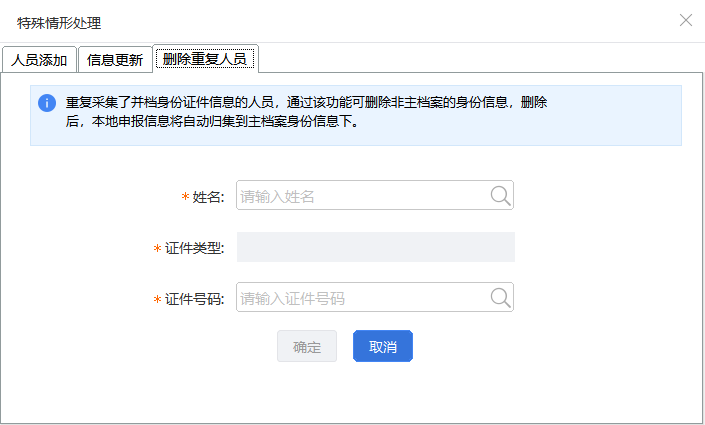Click the orange asterisk before 姓名
This screenshot has height=425, width=705.
click(185, 197)
